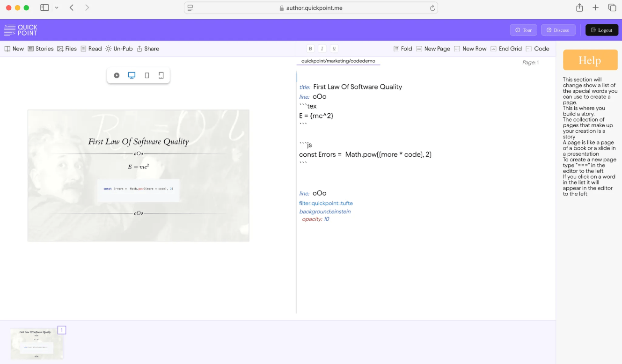Click the New book icon button

coord(14,49)
